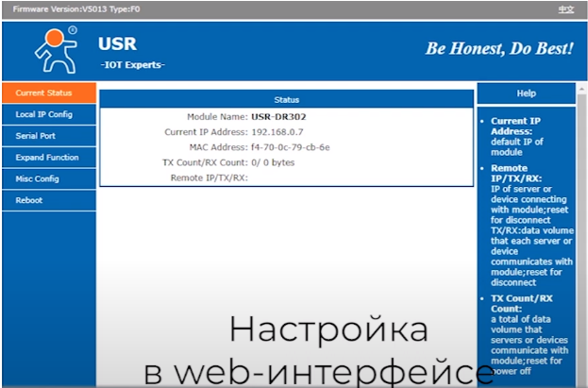Viewport: 588px width, 388px height.
Task: Click Firmware Version V5013 text
Action: click(76, 9)
